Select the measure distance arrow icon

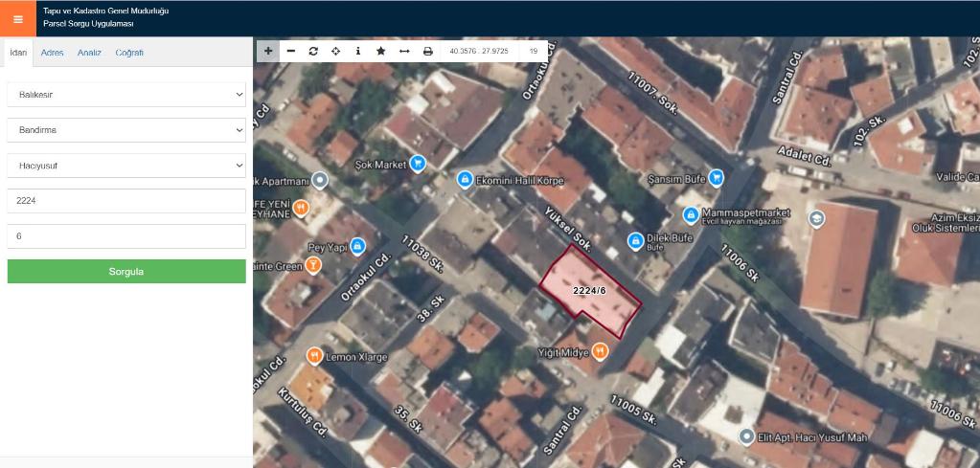pyautogui.click(x=404, y=51)
